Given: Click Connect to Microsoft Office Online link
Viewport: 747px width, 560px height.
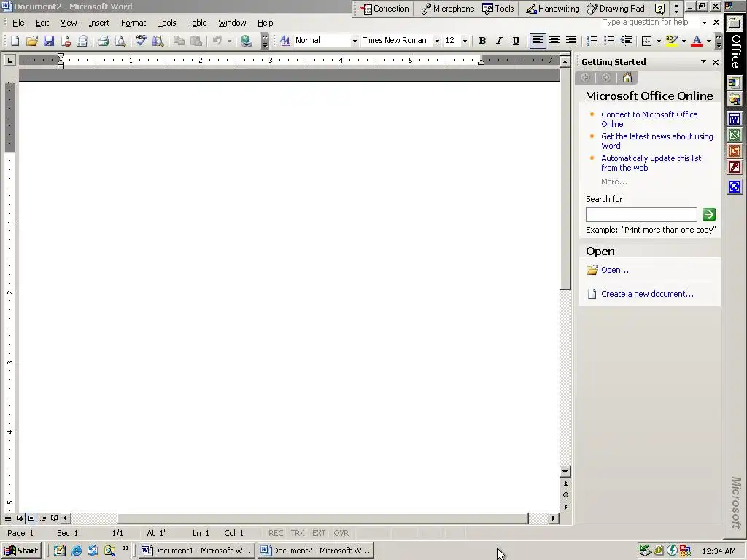Looking at the screenshot, I should coord(649,119).
